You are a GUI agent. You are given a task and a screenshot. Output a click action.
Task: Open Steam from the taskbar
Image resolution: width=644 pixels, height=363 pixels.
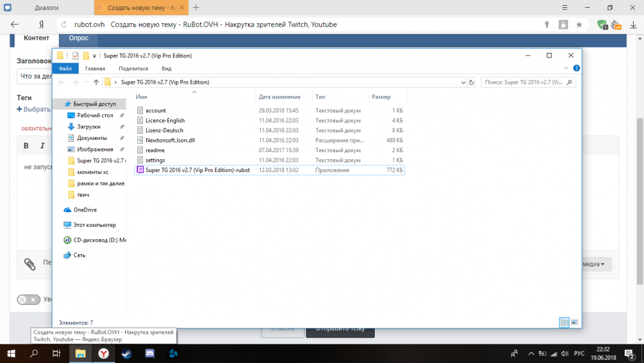click(126, 353)
